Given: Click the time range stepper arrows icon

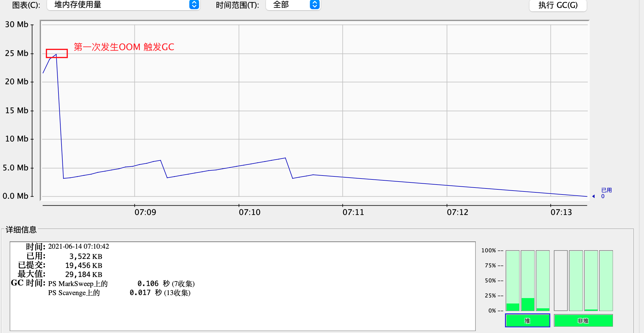Looking at the screenshot, I should coord(314,5).
